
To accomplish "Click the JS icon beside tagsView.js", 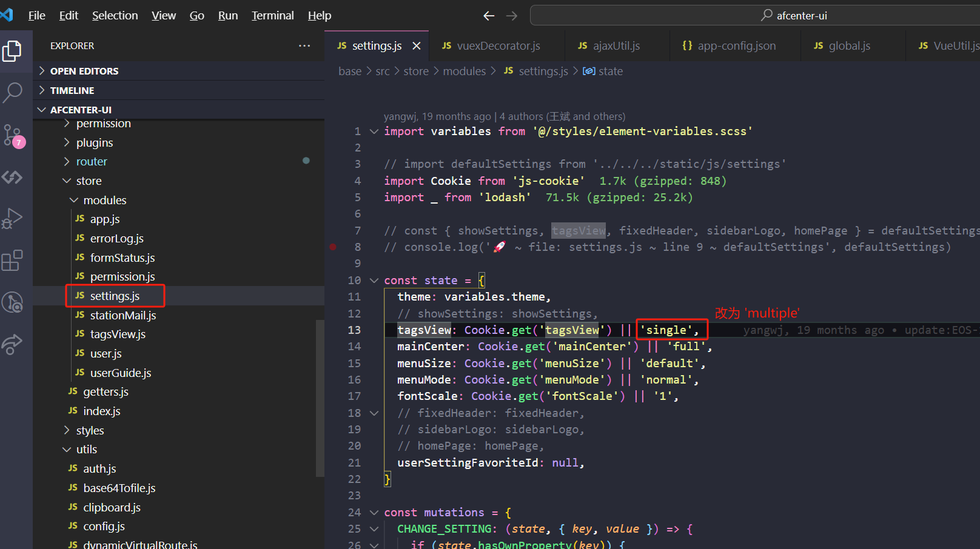I will pos(79,334).
